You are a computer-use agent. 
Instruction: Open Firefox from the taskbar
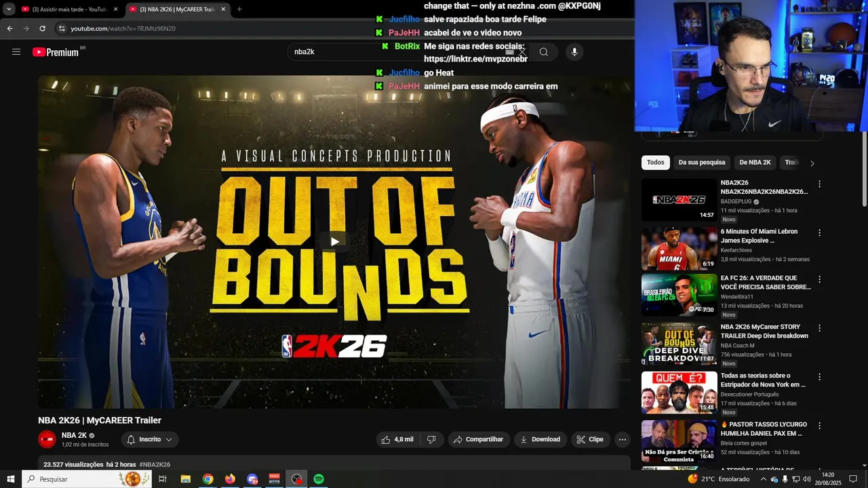(230, 479)
